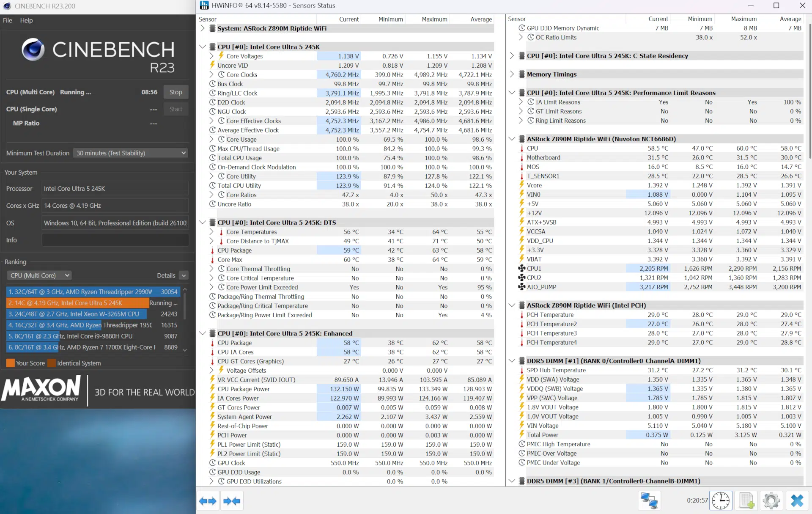Click the chip icon of System: ASRock Z890M row

click(x=212, y=28)
